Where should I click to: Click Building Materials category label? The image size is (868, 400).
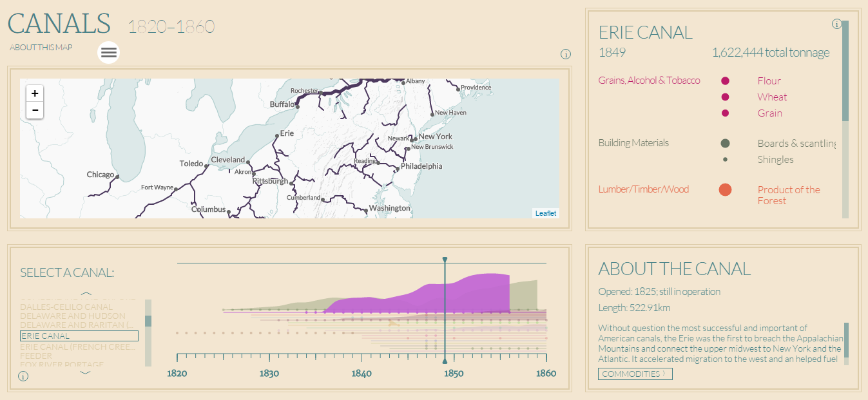[633, 143]
